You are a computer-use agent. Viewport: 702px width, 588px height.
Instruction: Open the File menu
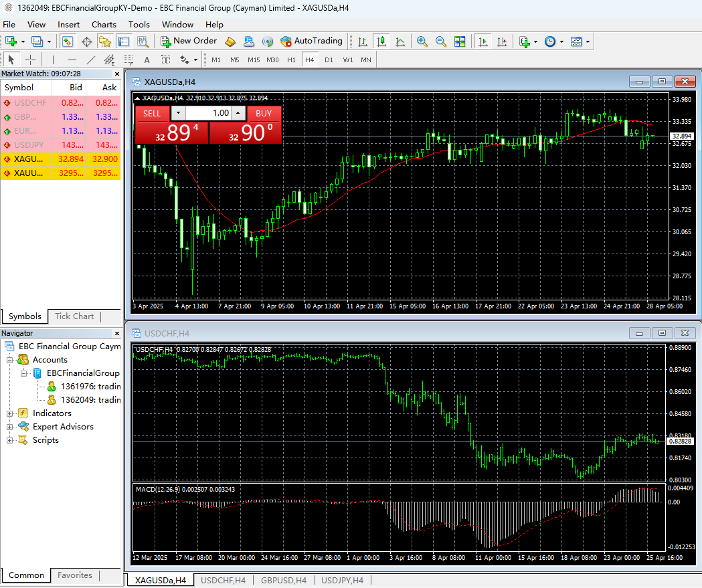point(9,25)
